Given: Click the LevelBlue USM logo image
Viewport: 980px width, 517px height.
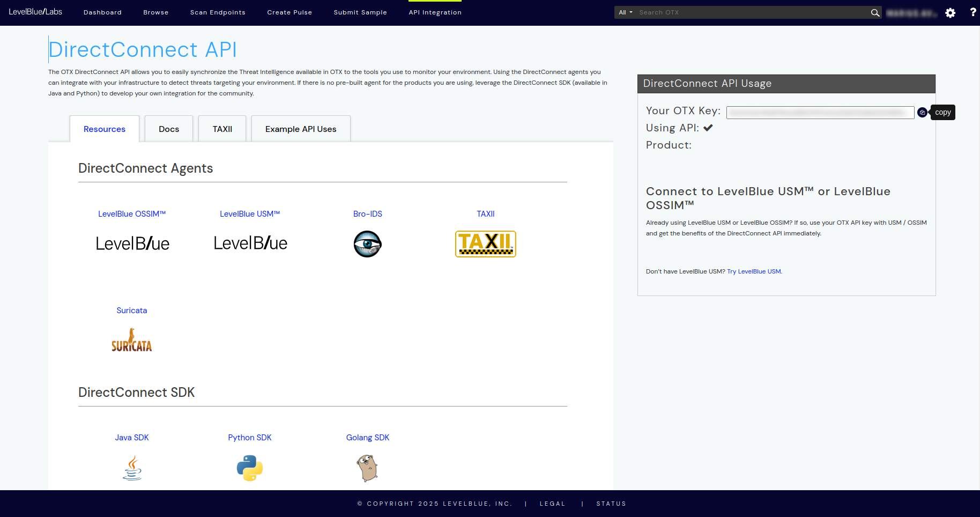Looking at the screenshot, I should 250,243.
